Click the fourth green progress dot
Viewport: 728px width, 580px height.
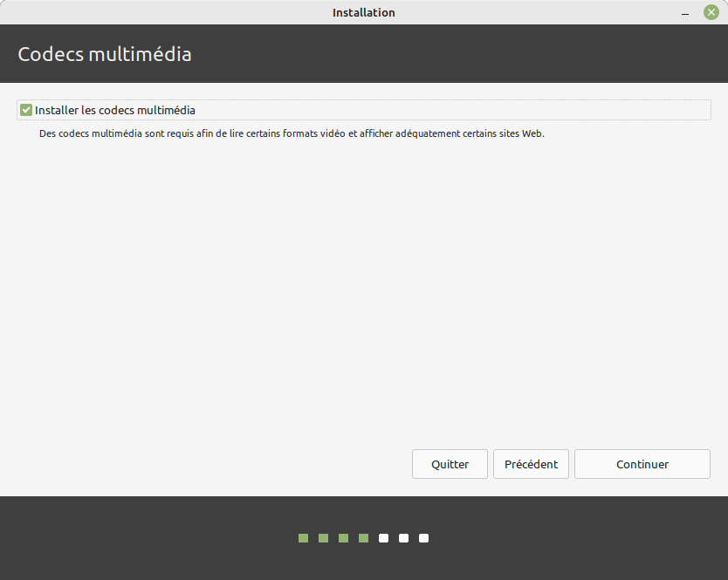click(x=363, y=538)
